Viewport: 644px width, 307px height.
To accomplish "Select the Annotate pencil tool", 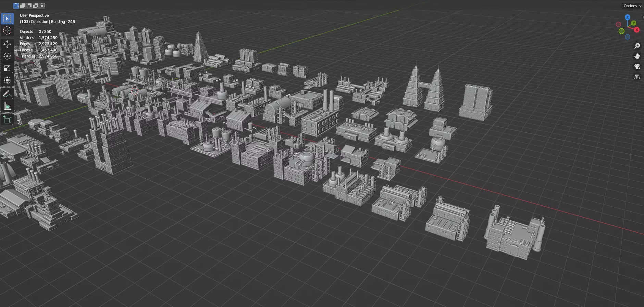I will 7,93.
